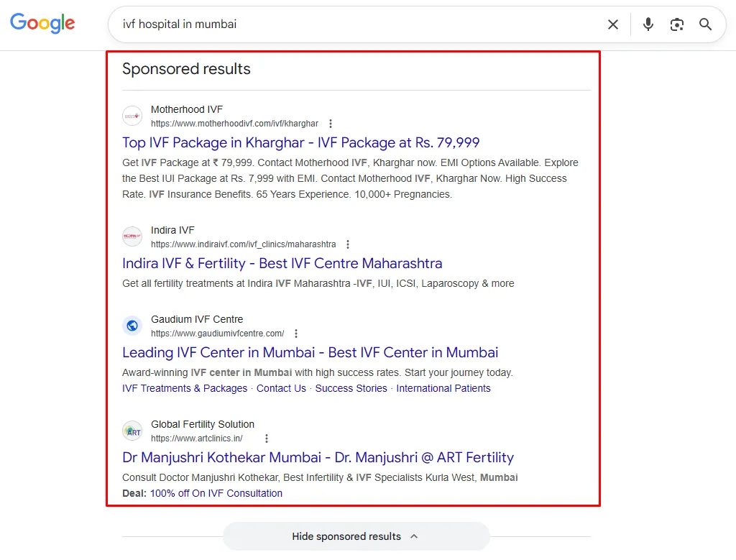
Task: Open the three-dot menu beside the gaudiumivfcentre.com URL
Action: [295, 334]
